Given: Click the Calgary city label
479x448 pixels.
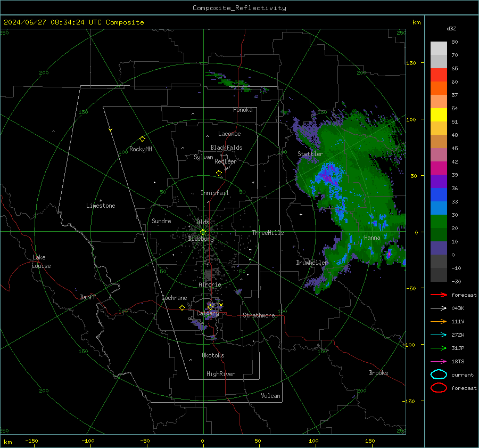Looking at the screenshot, I should pyautogui.click(x=208, y=313).
